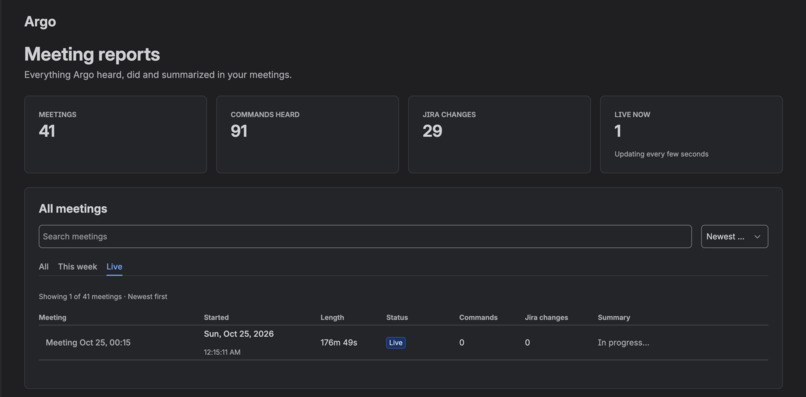Click the sort dropdown chevron arrow
The width and height of the screenshot is (806, 397).
(757, 237)
